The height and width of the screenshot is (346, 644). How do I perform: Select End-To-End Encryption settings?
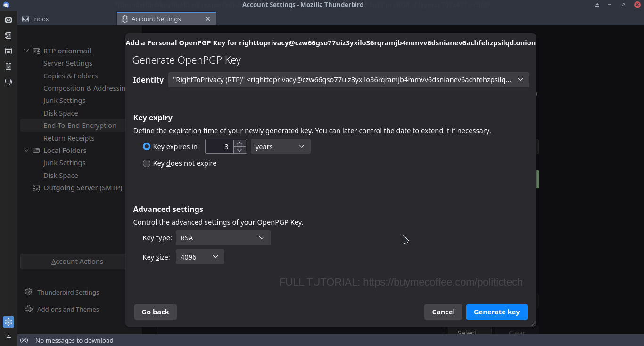[80, 126]
